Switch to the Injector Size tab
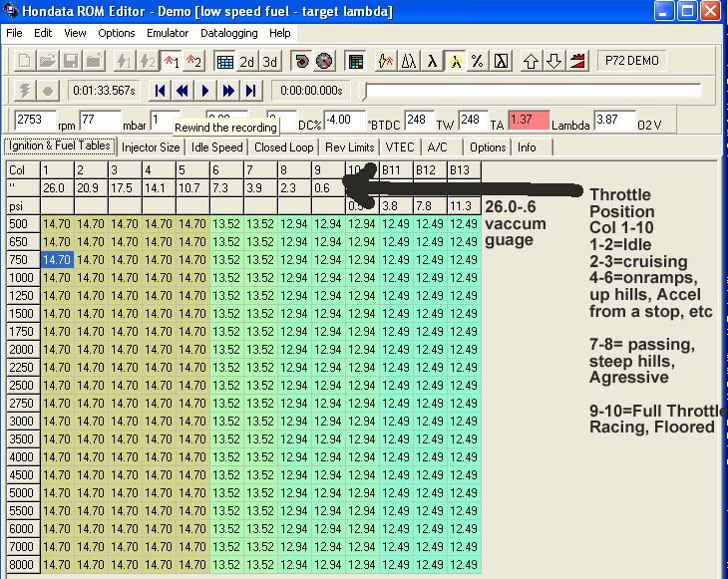Screen dimensions: 728x579 click(x=151, y=147)
